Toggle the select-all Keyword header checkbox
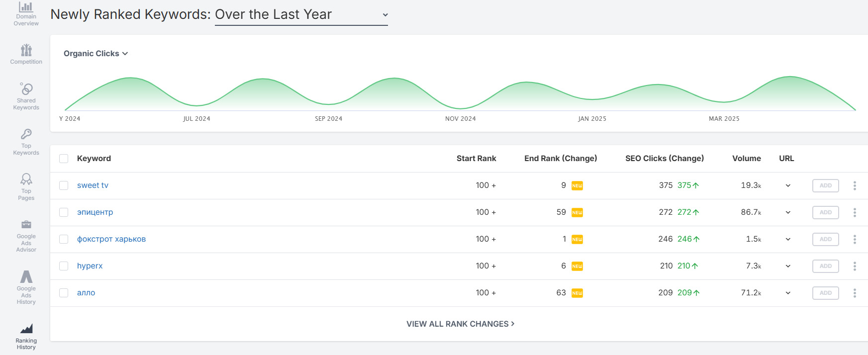 [64, 159]
